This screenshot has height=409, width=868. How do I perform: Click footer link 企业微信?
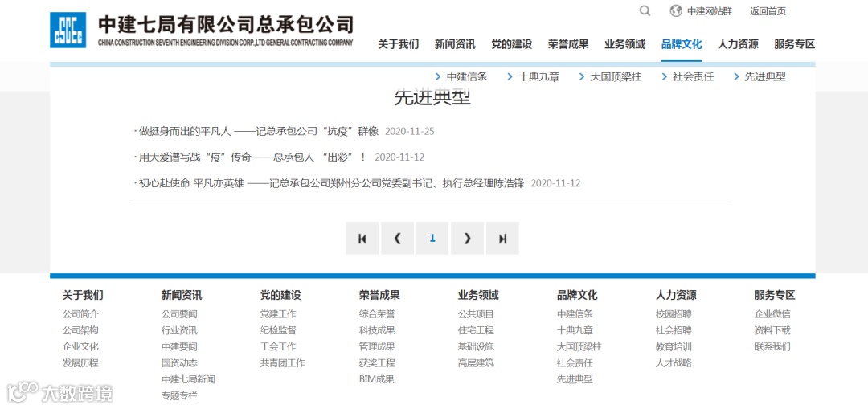click(x=773, y=314)
